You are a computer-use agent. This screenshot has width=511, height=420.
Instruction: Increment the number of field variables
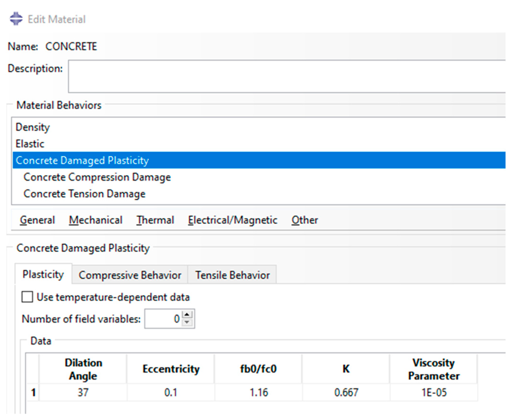(187, 314)
